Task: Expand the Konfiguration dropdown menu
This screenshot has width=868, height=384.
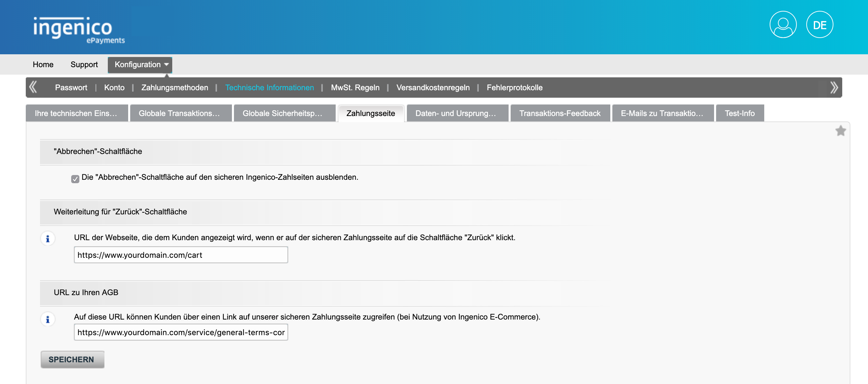Action: [140, 64]
